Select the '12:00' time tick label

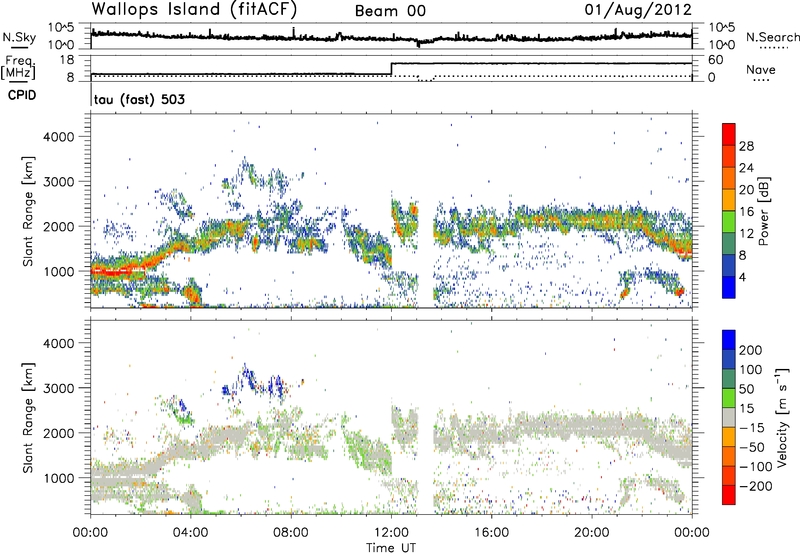click(x=391, y=533)
